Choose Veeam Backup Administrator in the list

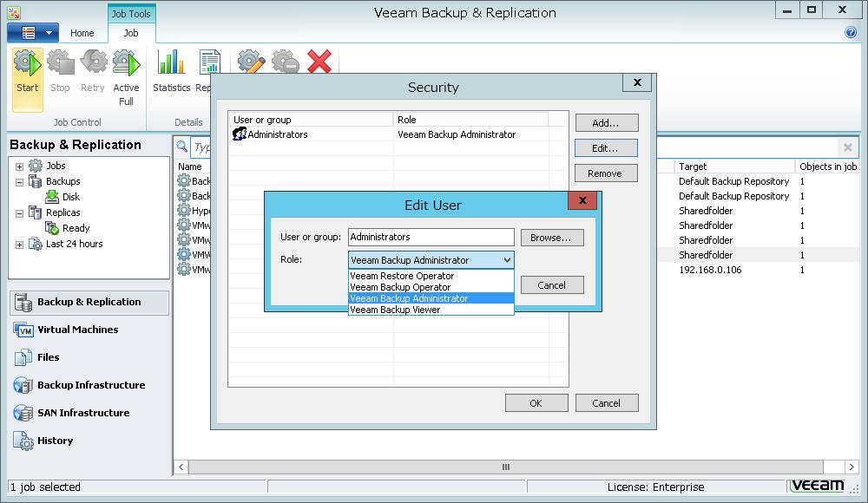tap(431, 298)
